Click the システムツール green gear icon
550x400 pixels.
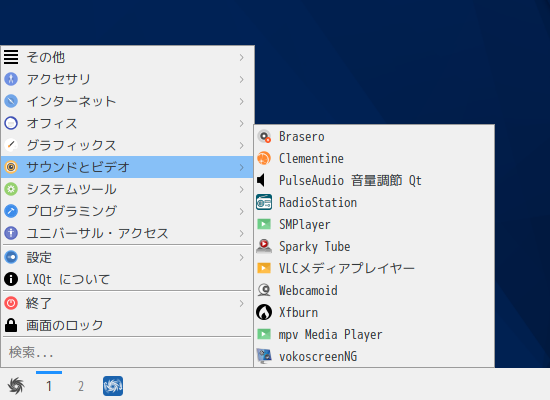pos(11,189)
